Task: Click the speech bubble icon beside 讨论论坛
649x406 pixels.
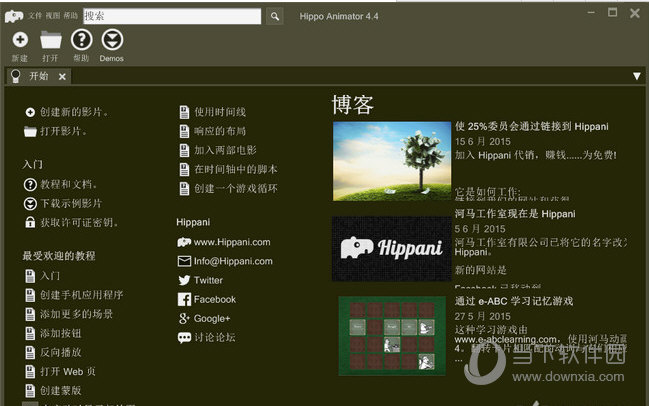Action: (x=184, y=338)
